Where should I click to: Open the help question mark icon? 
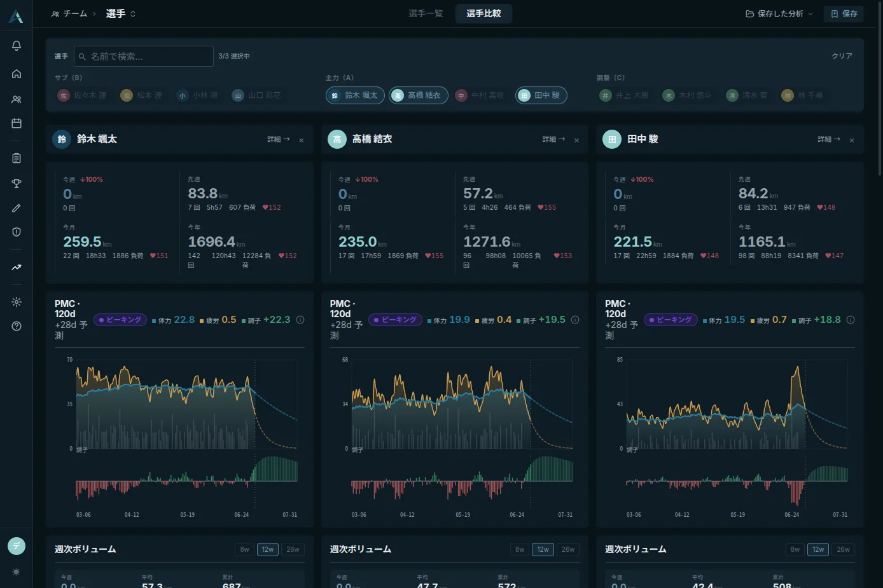[x=17, y=326]
